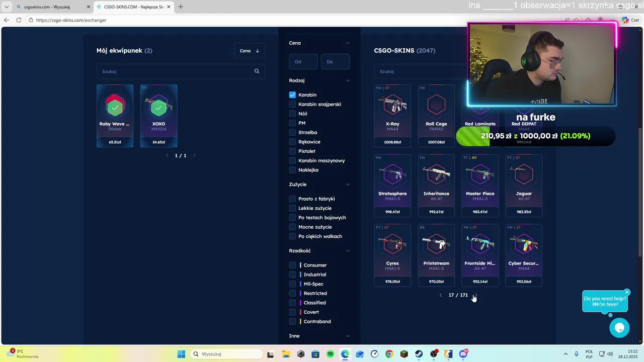Reload the browser page
This screenshot has width=644, height=362.
19,20
